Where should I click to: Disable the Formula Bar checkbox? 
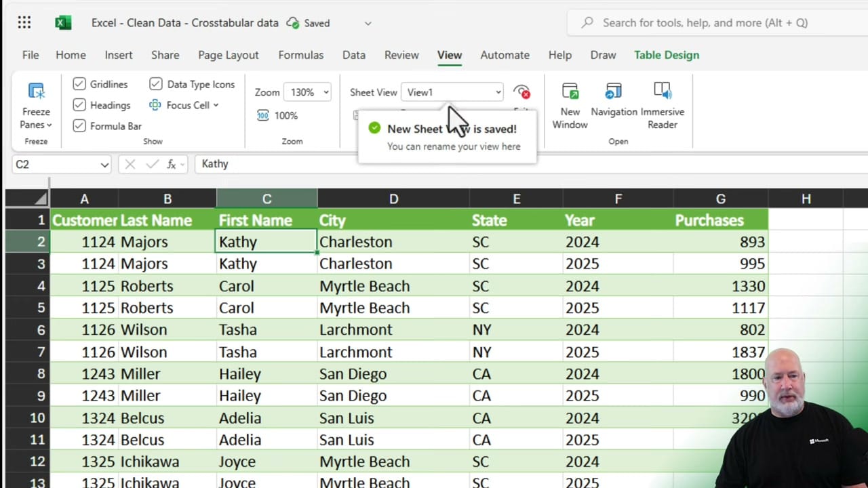click(79, 126)
